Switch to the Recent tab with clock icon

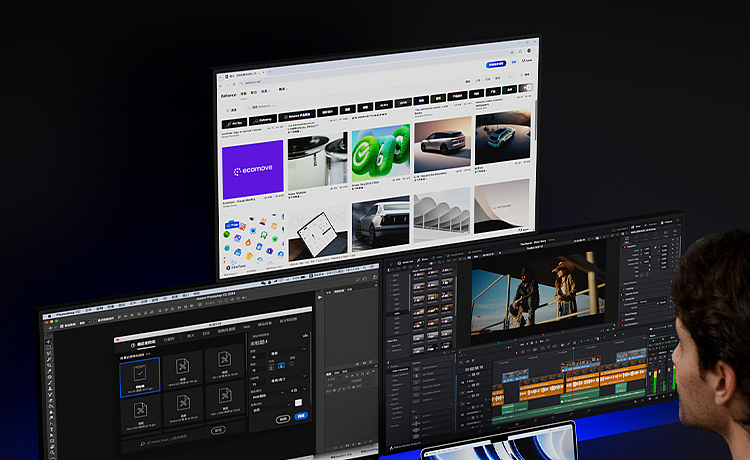[x=143, y=343]
